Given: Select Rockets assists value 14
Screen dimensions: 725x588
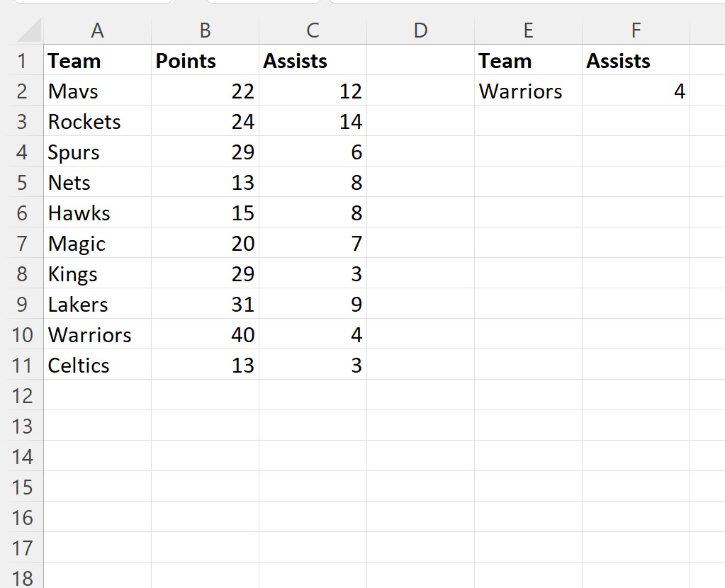Looking at the screenshot, I should 313,122.
